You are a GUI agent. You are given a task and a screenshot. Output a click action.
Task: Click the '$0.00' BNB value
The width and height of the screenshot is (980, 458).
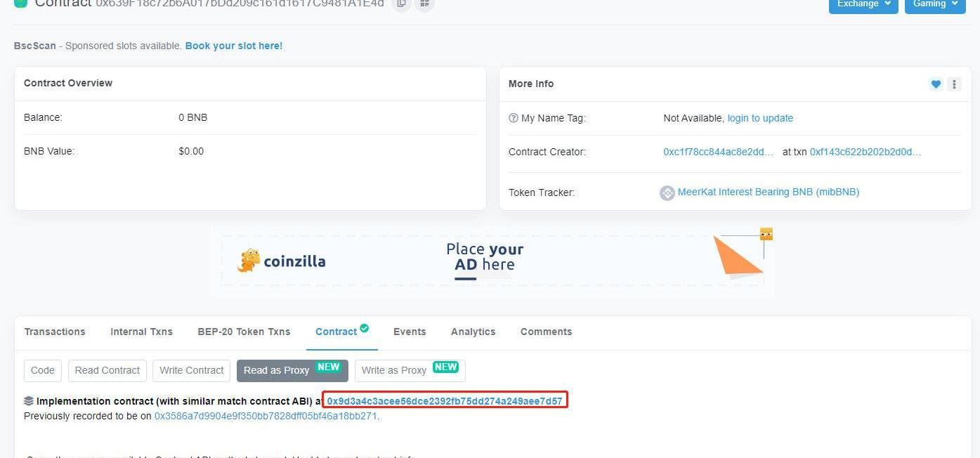(191, 151)
